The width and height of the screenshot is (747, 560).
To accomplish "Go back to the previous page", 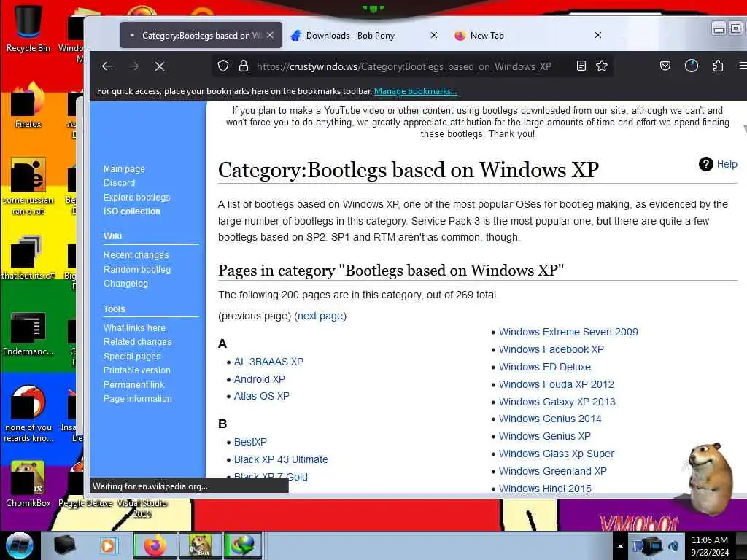I will point(107,66).
